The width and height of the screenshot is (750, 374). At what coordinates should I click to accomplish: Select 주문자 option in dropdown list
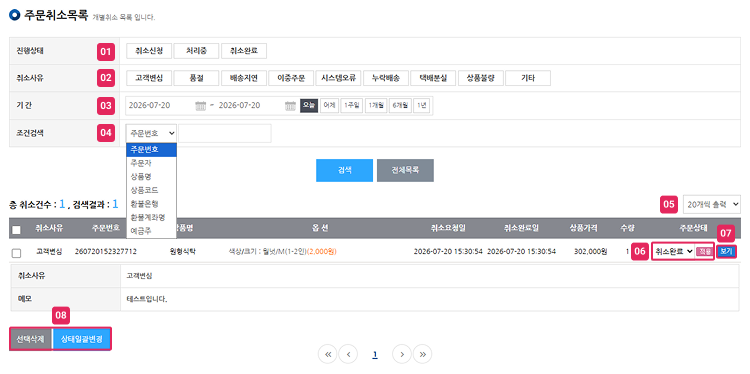pyautogui.click(x=152, y=163)
